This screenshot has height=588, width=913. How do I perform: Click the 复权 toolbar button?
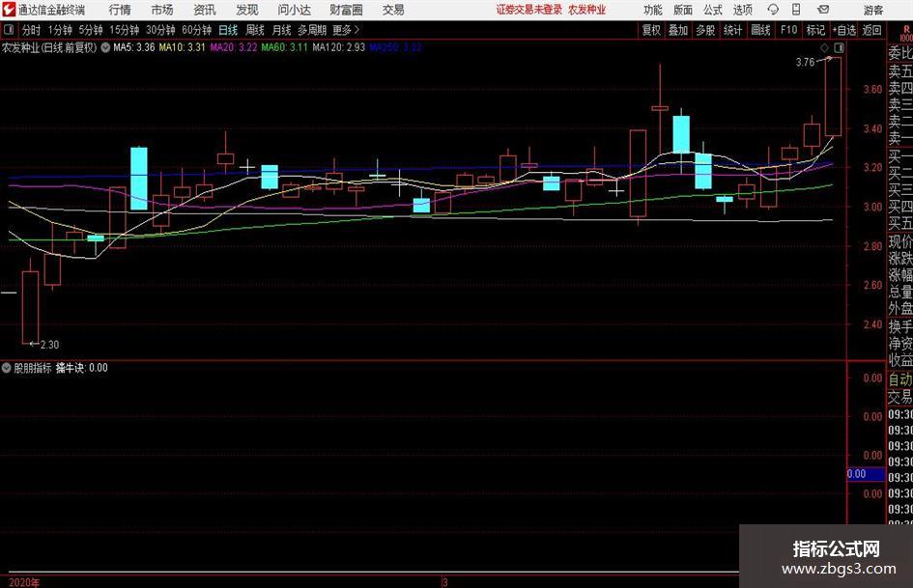651,30
